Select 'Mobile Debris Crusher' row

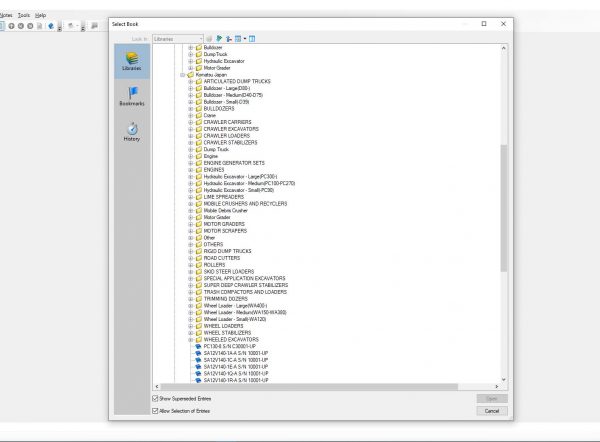(x=225, y=210)
